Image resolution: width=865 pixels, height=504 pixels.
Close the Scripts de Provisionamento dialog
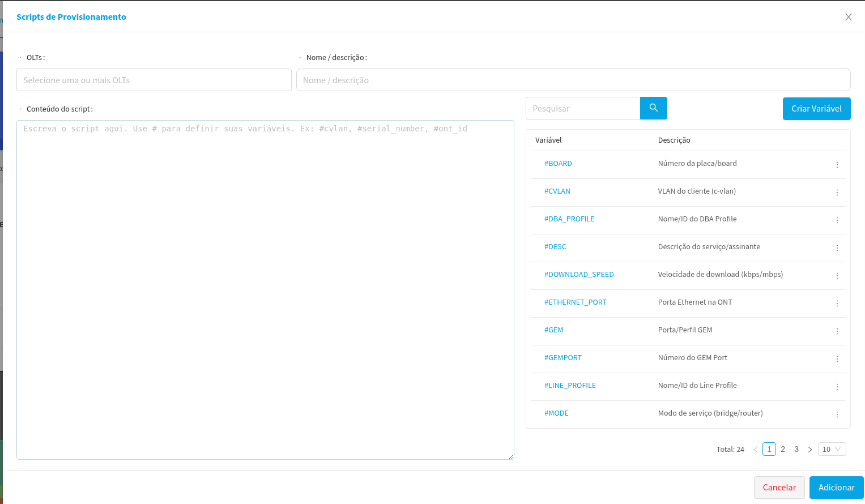848,17
